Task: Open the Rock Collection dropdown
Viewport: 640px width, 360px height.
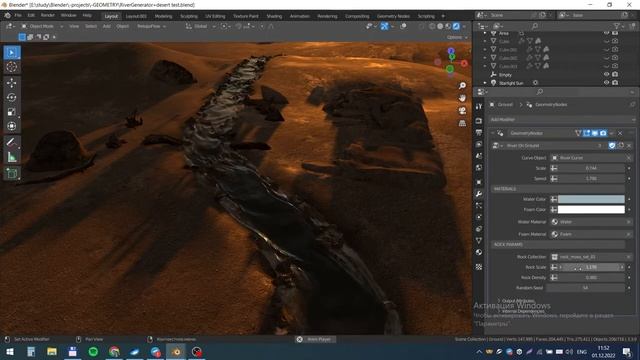Action: coord(591,257)
